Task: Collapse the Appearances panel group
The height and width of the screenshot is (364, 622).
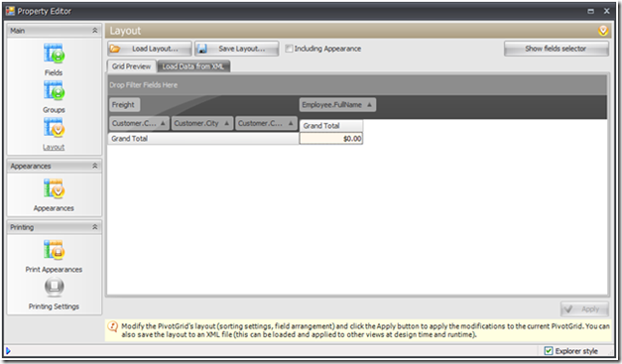Action: click(x=95, y=166)
